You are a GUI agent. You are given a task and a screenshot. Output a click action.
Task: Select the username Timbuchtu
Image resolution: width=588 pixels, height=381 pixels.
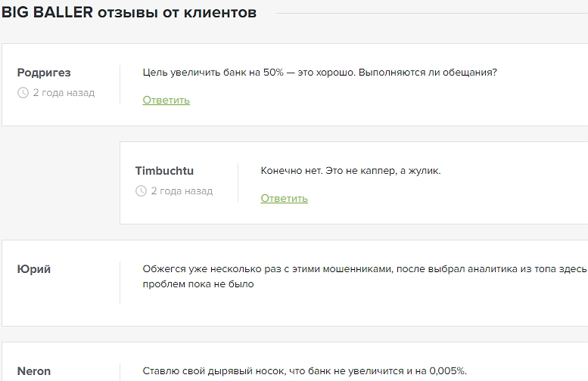click(x=164, y=171)
